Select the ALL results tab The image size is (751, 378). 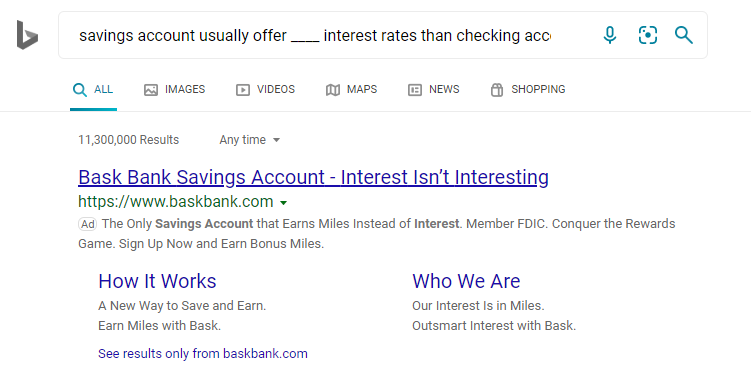click(93, 90)
